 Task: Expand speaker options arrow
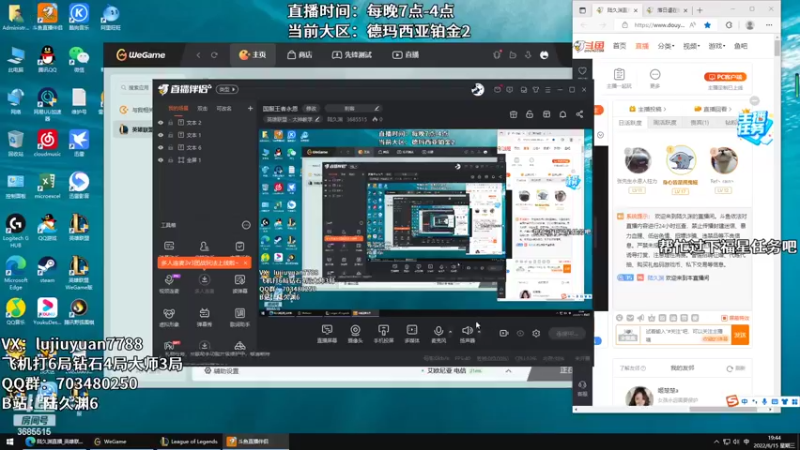tap(479, 332)
